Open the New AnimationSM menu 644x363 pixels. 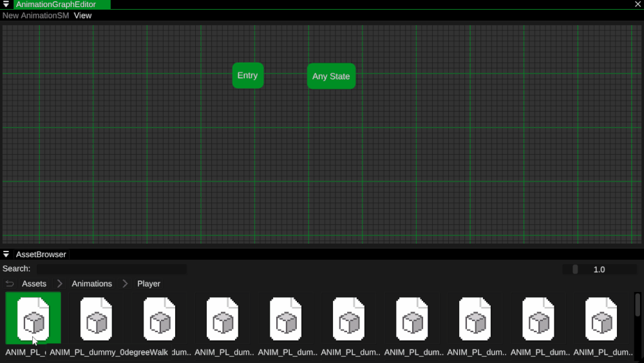[35, 15]
